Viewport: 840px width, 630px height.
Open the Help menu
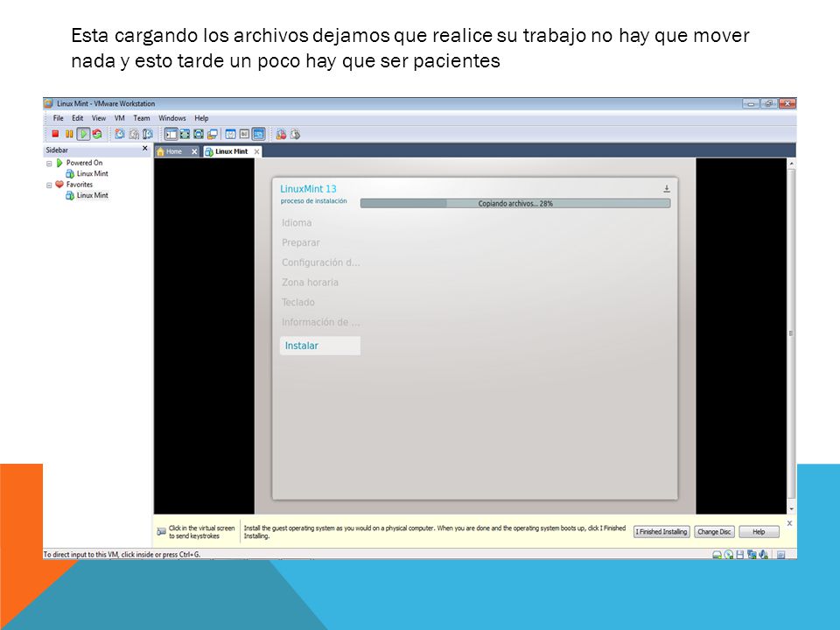[201, 118]
